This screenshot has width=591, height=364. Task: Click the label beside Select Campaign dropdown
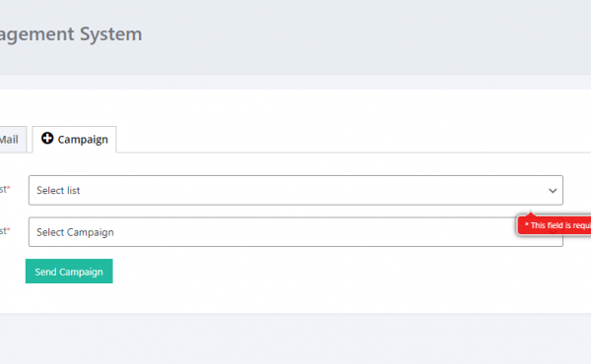[5, 231]
